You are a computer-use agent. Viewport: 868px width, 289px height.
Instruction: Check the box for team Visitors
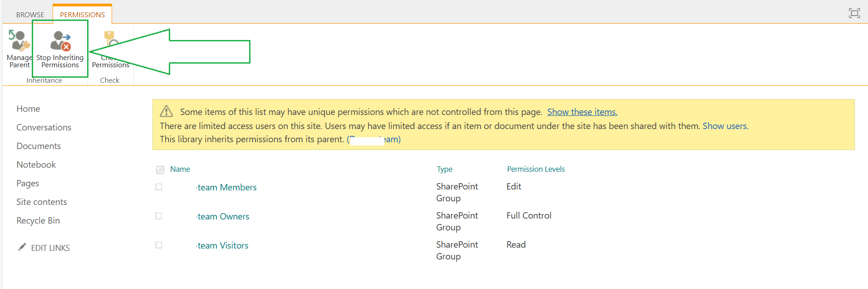(x=159, y=245)
